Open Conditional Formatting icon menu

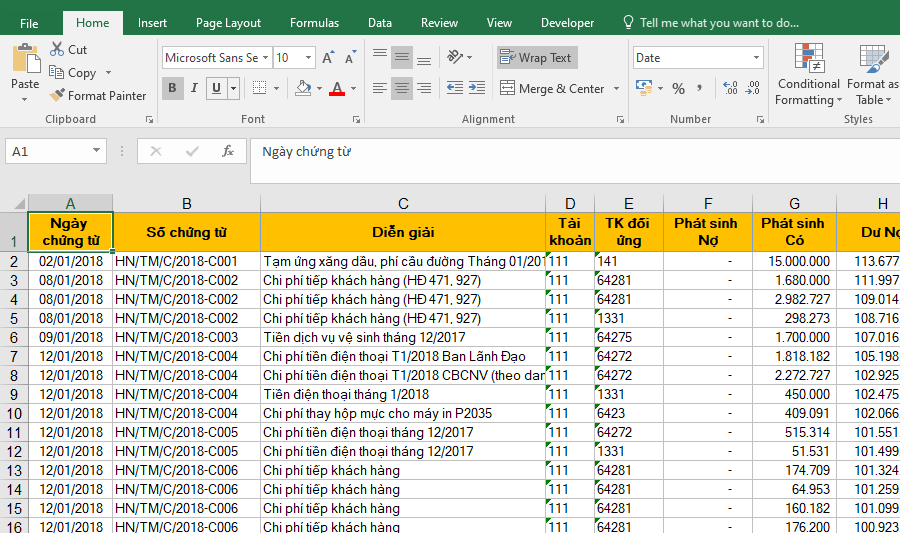click(809, 60)
